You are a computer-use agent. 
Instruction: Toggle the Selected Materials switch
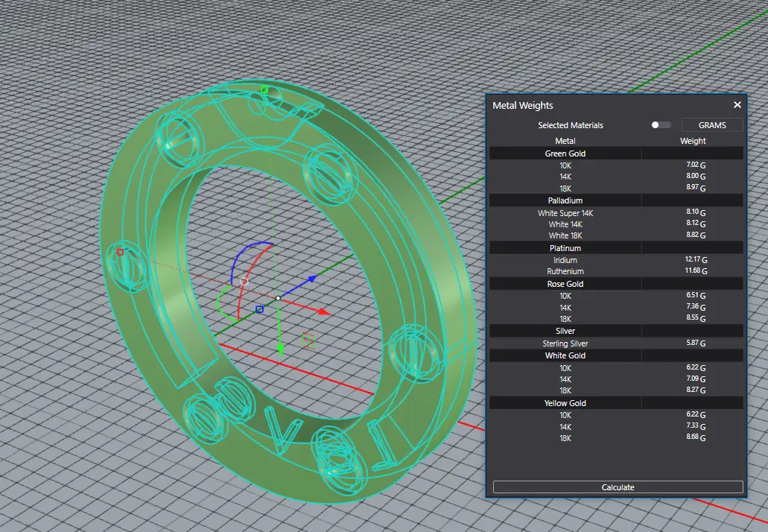pyautogui.click(x=660, y=125)
